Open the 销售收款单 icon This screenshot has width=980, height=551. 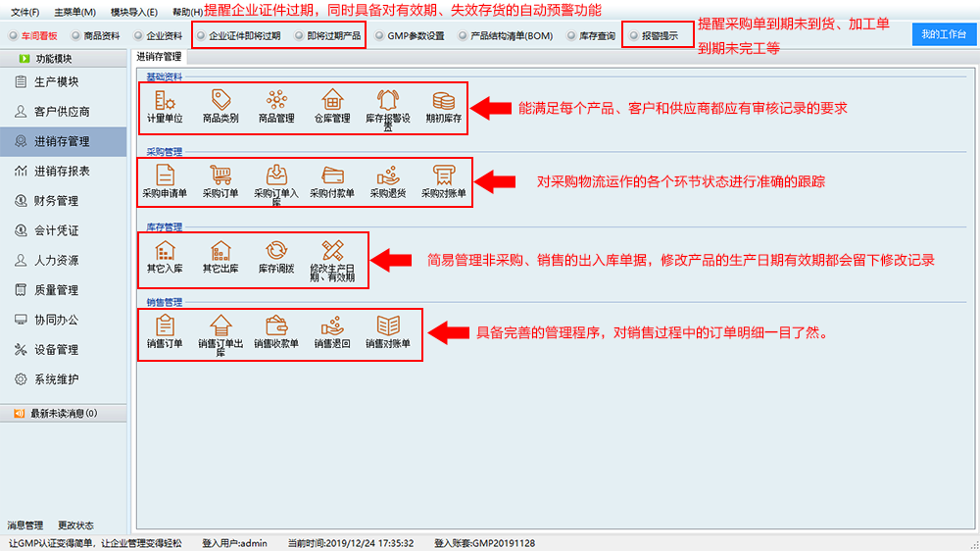click(x=276, y=326)
